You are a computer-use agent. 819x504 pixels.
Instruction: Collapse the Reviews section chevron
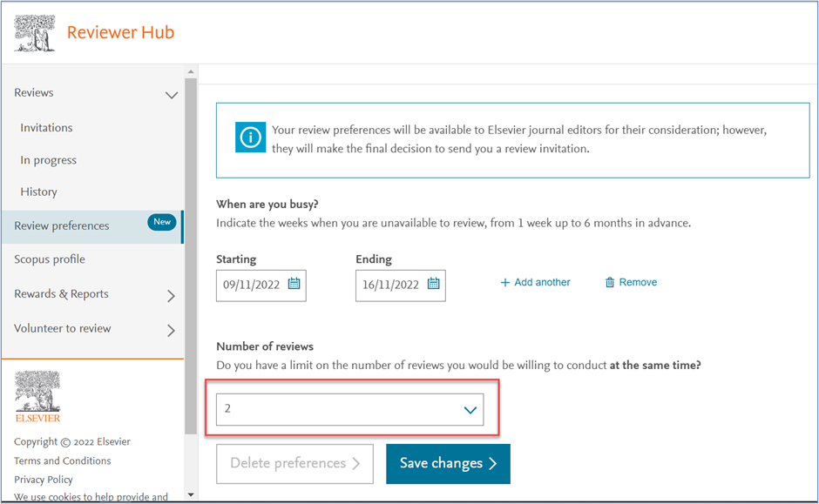pos(172,95)
